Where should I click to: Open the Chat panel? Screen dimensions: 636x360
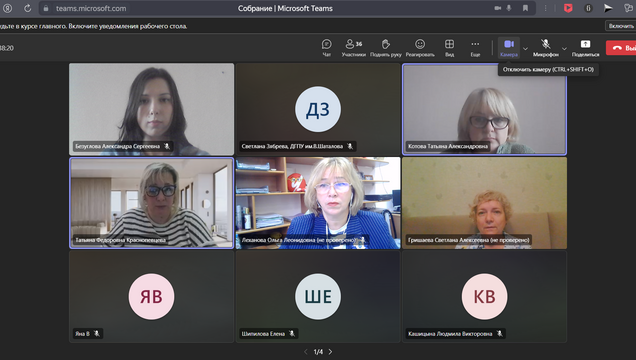pos(327,48)
